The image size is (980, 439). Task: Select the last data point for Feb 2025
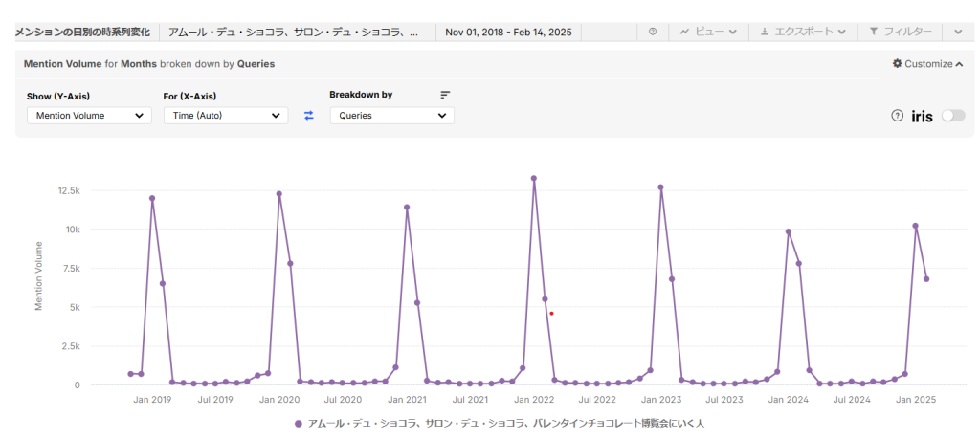[x=926, y=279]
